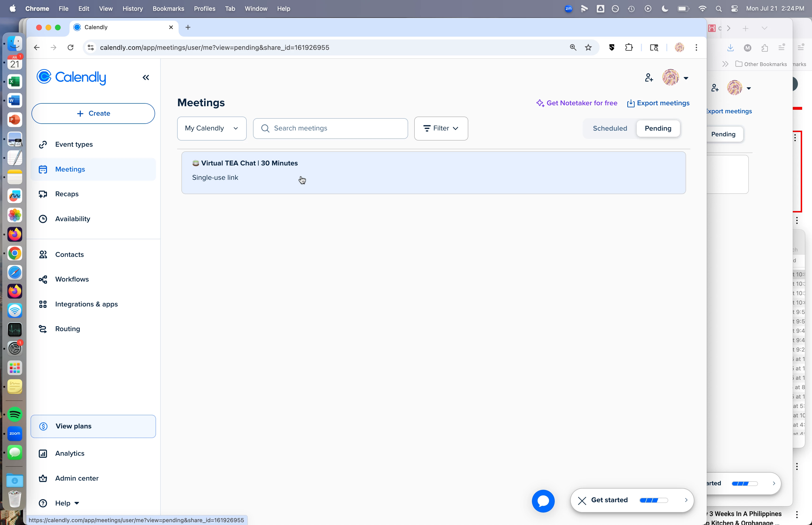
Task: Open a new tab with plus button
Action: (188, 27)
